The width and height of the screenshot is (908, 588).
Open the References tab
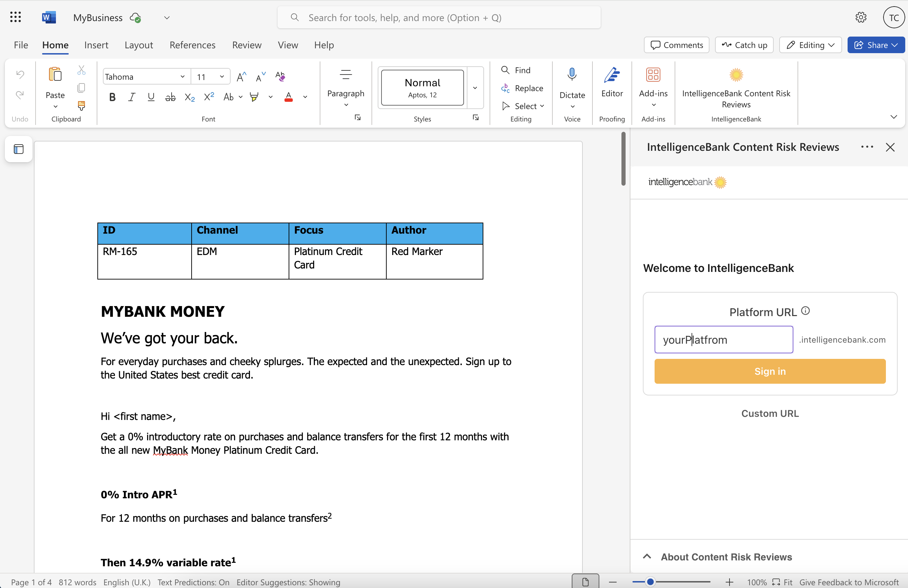pyautogui.click(x=192, y=45)
